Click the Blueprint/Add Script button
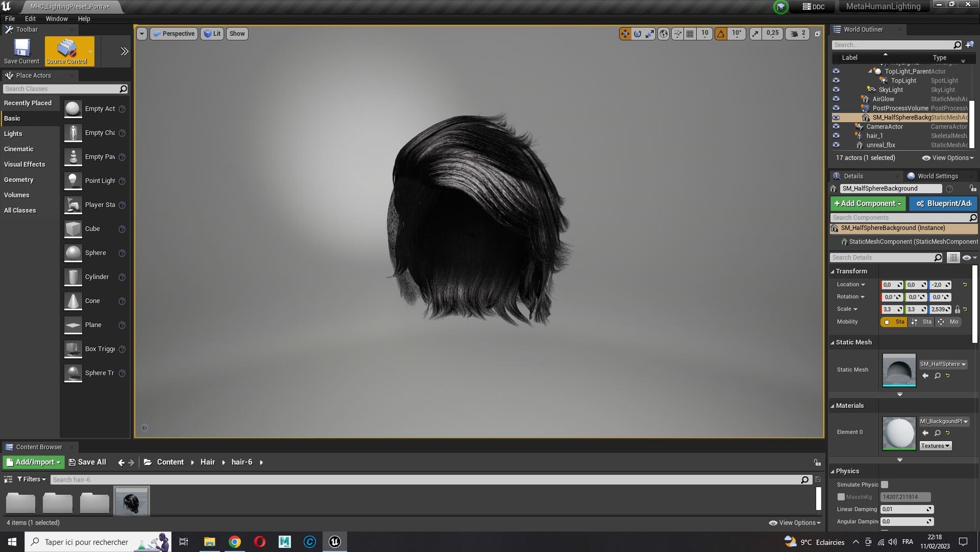The width and height of the screenshot is (980, 552). (944, 204)
